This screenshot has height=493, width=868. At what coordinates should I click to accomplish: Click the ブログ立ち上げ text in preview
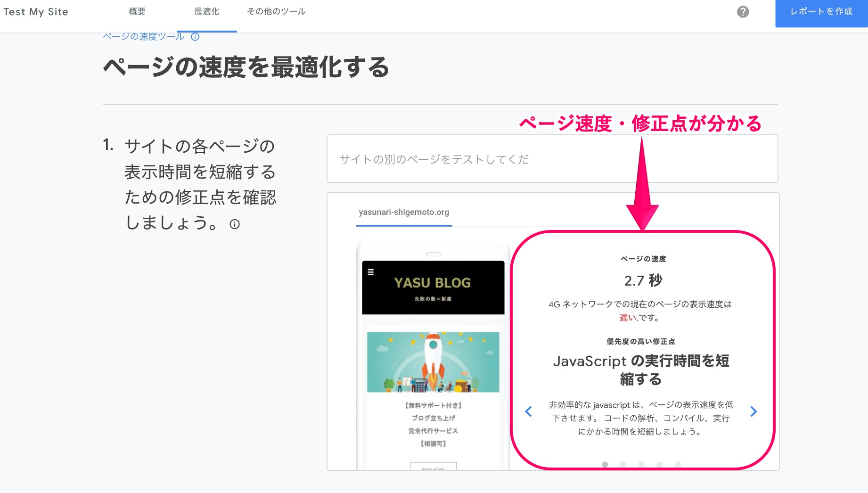click(433, 418)
